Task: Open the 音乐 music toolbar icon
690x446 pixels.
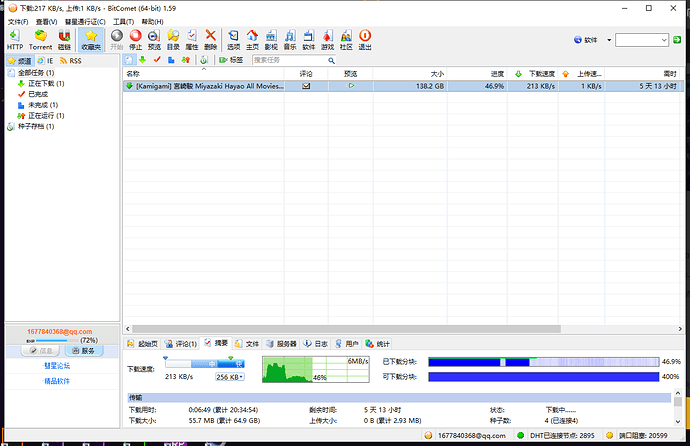Action: click(x=290, y=40)
